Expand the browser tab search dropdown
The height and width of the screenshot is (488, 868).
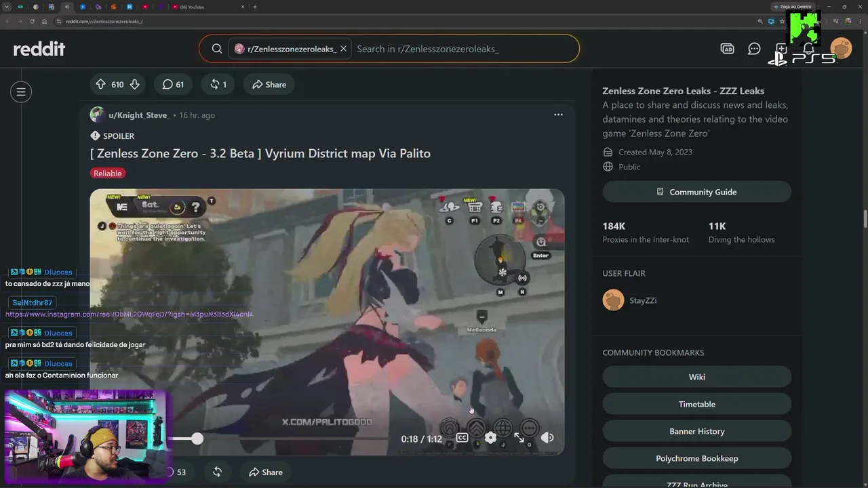7,7
